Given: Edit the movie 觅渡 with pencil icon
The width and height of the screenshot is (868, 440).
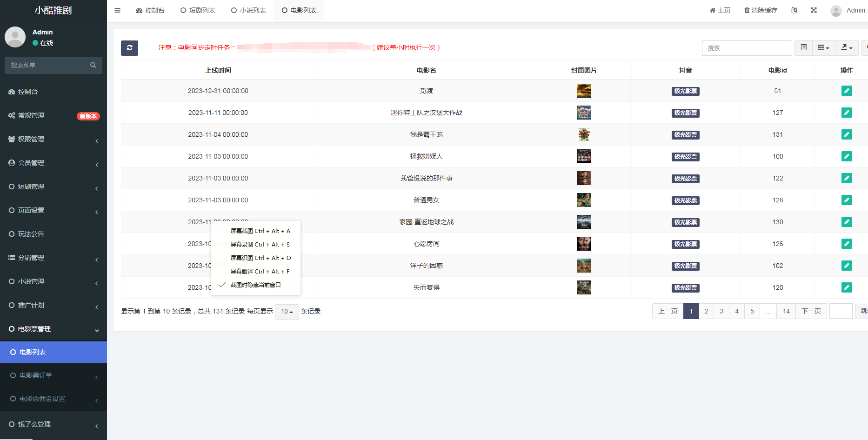Looking at the screenshot, I should pyautogui.click(x=847, y=91).
